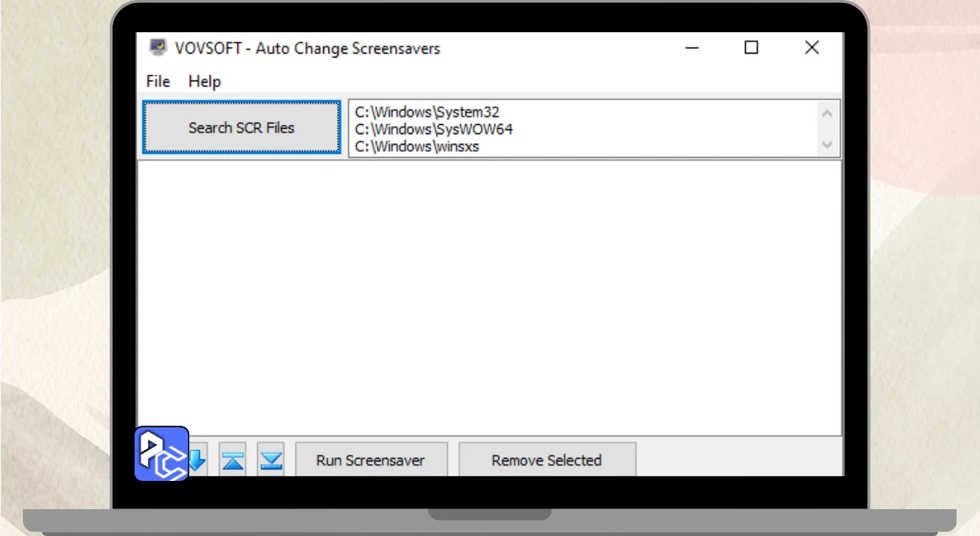Click the move to top arrow icon
This screenshot has width=980, height=536.
coord(233,460)
